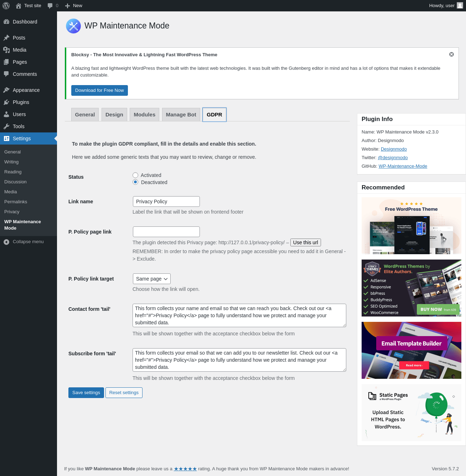Image resolution: width=466 pixels, height=476 pixels.
Task: Click the WordPress logo in admin bar
Action: [x=6, y=6]
